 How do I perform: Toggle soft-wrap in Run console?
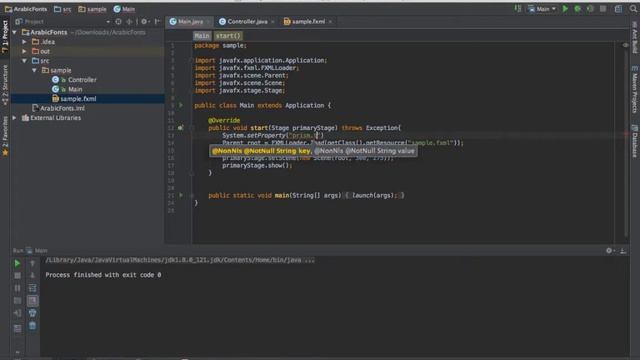pyautogui.click(x=32, y=288)
